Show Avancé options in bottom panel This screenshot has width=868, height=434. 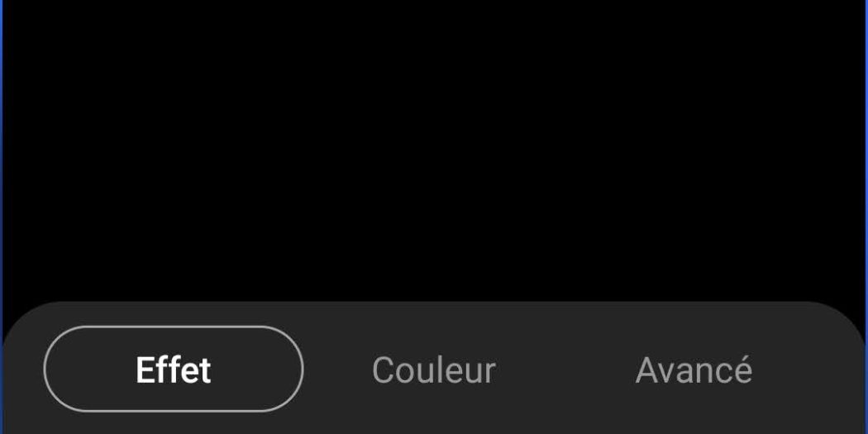[x=694, y=370]
